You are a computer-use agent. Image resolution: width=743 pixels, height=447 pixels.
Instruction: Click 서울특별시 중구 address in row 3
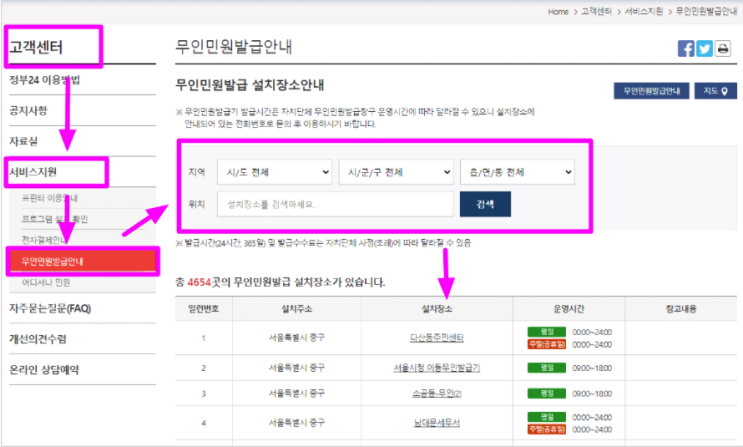(297, 393)
